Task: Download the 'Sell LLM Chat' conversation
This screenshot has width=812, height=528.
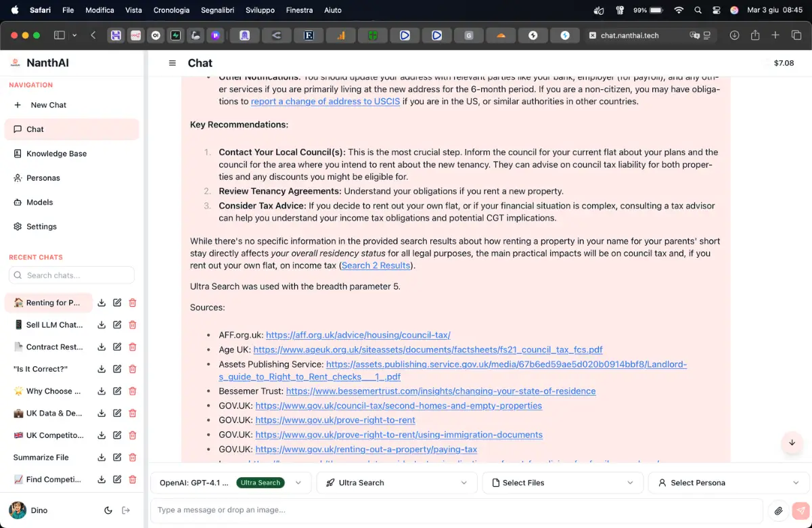Action: 101,325
